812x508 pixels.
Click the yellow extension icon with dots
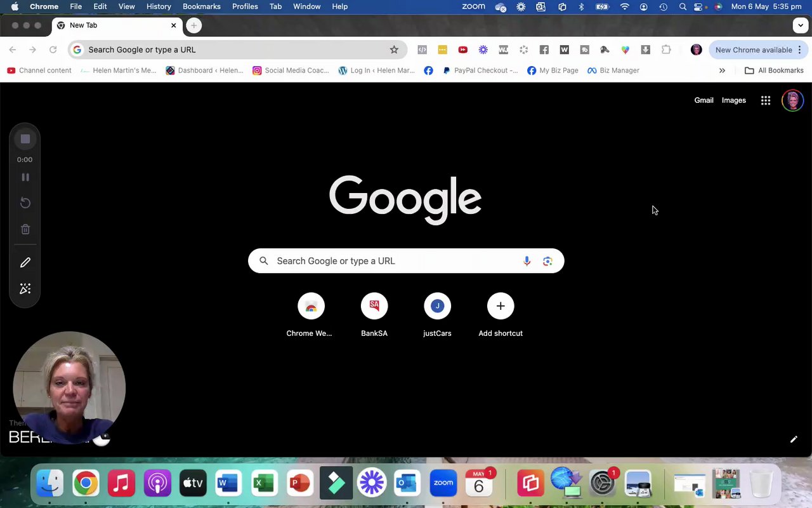[443, 50]
